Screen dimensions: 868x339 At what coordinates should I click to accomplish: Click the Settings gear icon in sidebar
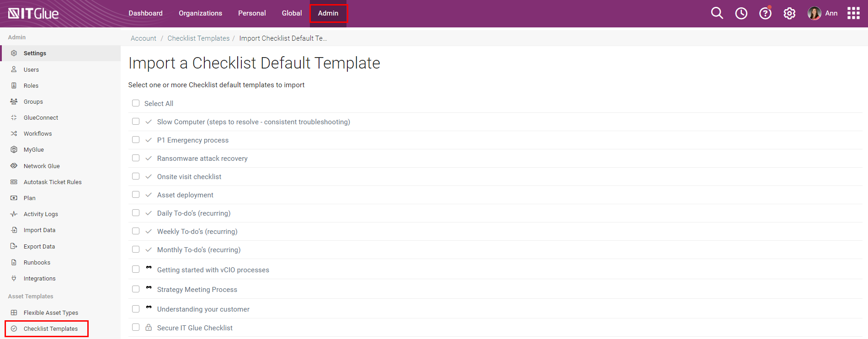tap(14, 53)
